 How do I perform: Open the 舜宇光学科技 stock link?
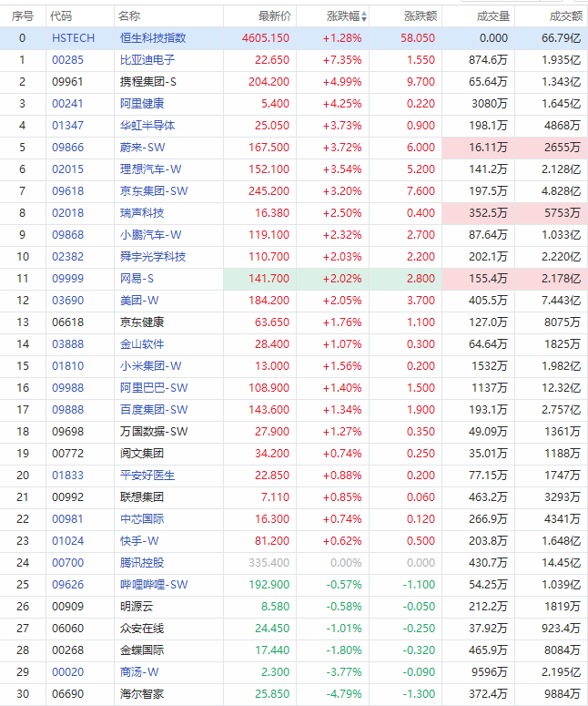153,257
